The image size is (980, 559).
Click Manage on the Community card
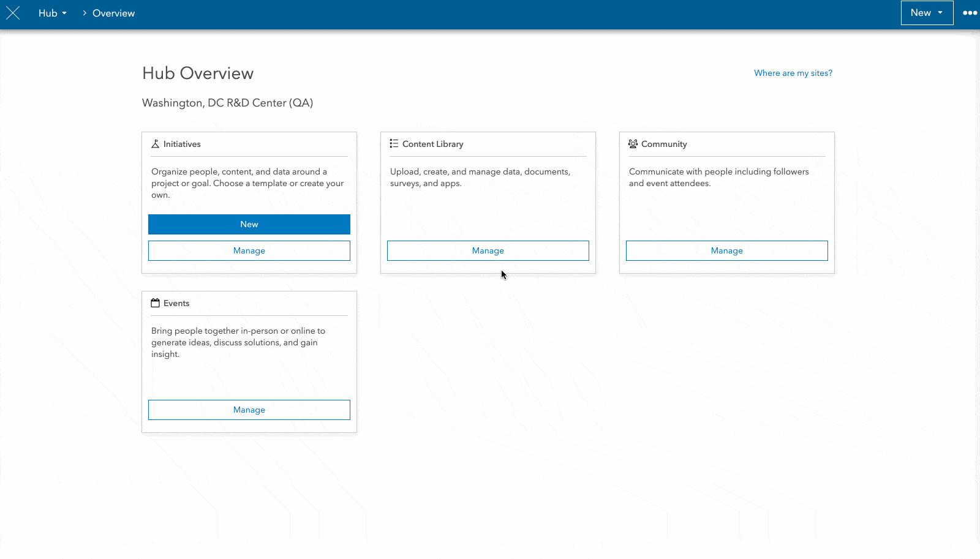pyautogui.click(x=726, y=250)
